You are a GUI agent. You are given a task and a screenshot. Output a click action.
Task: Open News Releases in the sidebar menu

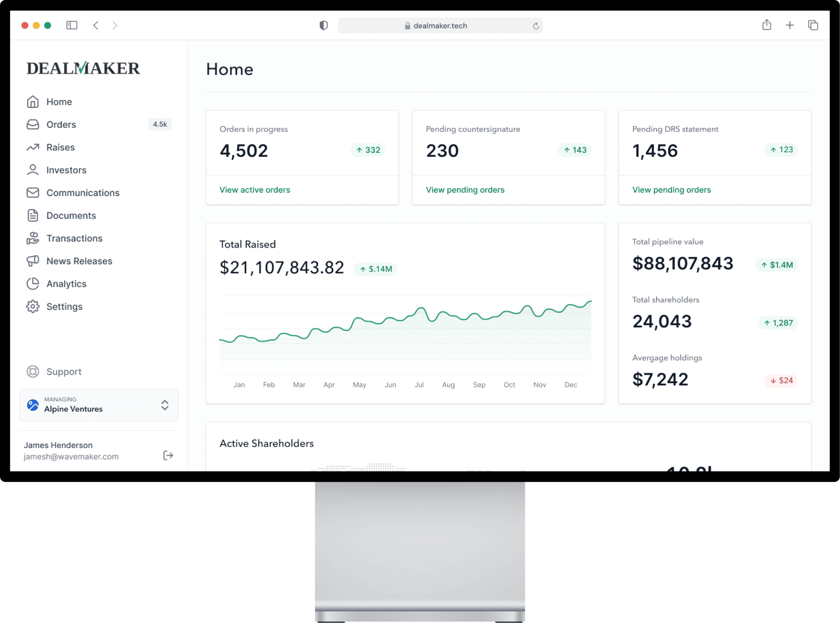(x=80, y=261)
